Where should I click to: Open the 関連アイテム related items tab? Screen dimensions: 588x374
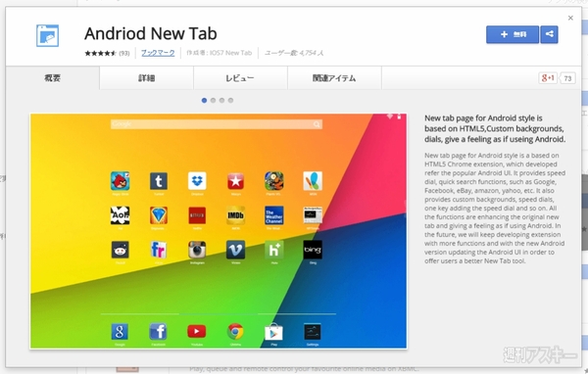[x=334, y=78]
